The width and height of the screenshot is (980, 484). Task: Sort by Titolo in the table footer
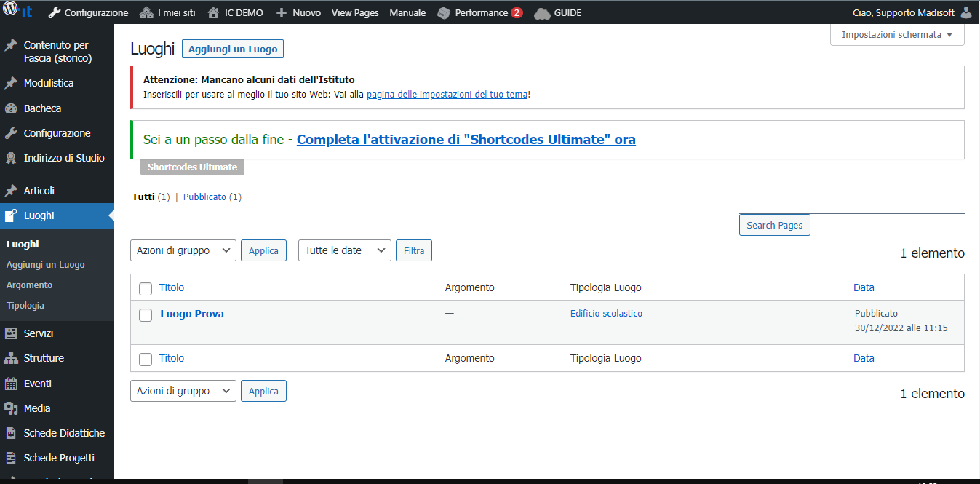[172, 358]
